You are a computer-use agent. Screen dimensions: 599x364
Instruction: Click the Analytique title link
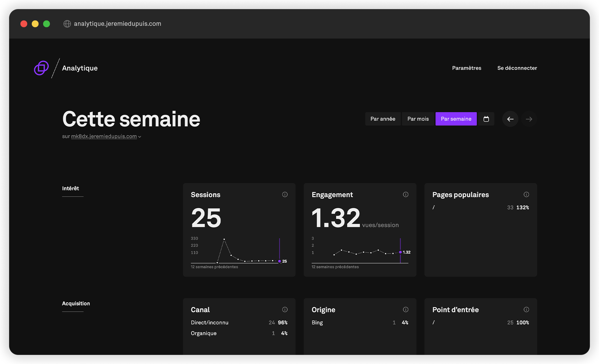coord(80,68)
